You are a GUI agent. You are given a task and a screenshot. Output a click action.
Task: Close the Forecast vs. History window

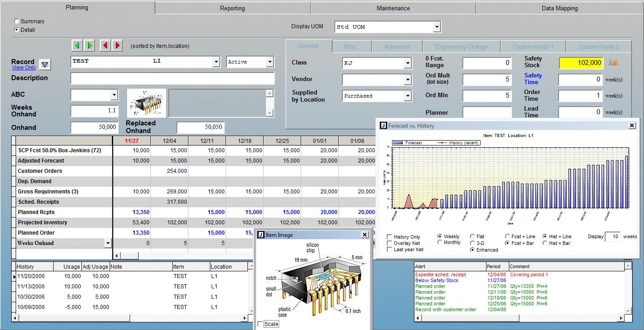click(x=632, y=126)
